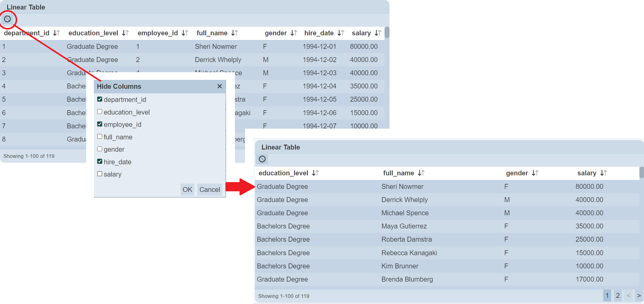Viewport: 644px width, 304px height.
Task: Cancel the Hide Columns dialog
Action: pos(209,189)
